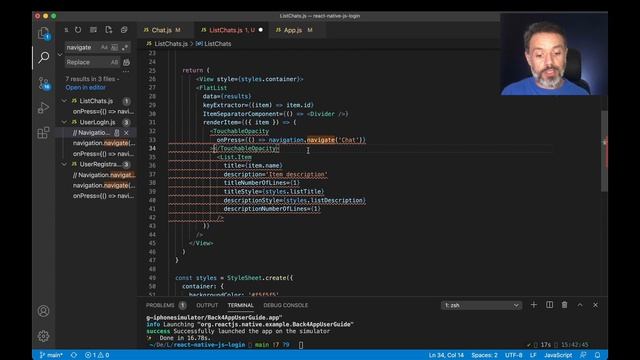This screenshot has height=360, width=640.
Task: Collapse the replace field chevron
Action: click(60, 55)
